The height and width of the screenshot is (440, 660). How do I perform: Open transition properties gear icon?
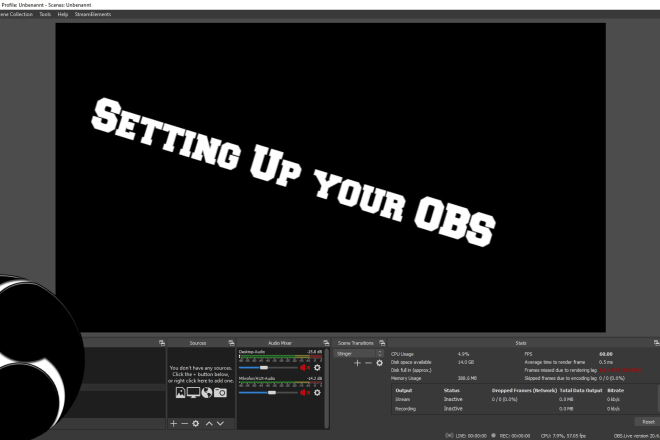[380, 363]
